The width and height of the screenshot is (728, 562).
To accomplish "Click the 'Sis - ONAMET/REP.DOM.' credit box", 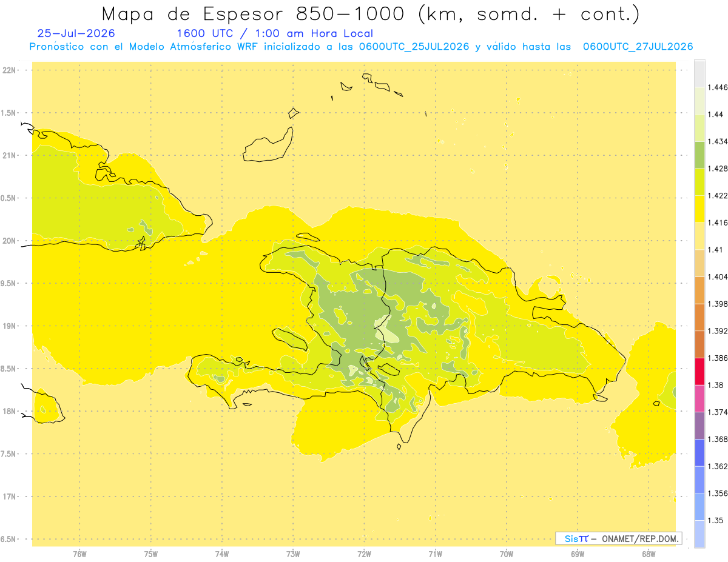I will tap(619, 538).
